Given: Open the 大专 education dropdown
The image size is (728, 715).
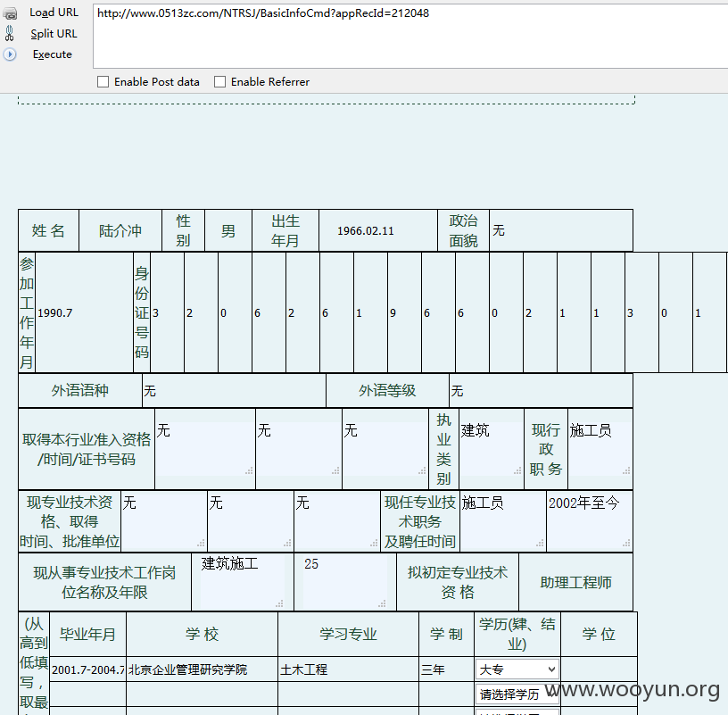Looking at the screenshot, I should click(517, 669).
